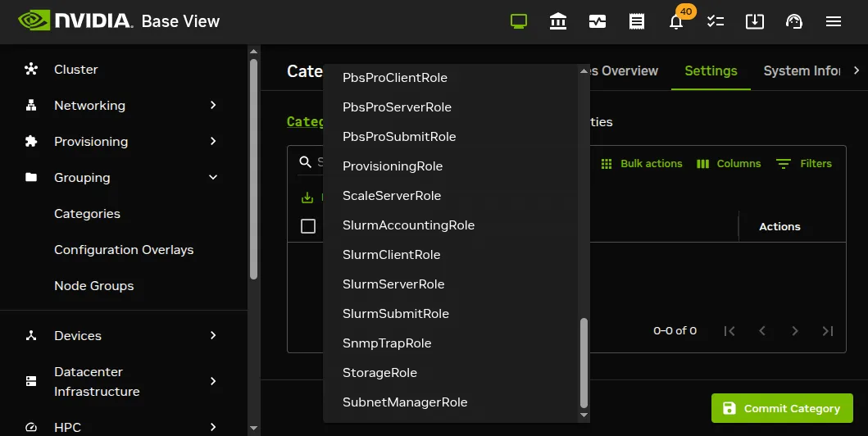The height and width of the screenshot is (436, 868).
Task: Click the Actions column header
Action: [x=779, y=226]
